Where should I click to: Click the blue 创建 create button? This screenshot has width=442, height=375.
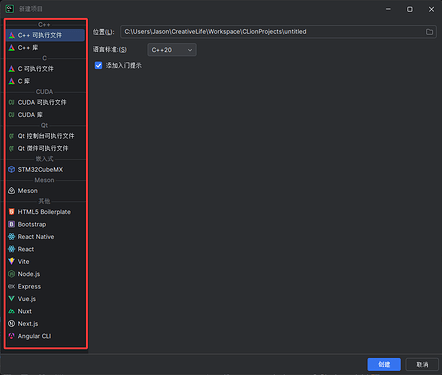click(x=384, y=364)
